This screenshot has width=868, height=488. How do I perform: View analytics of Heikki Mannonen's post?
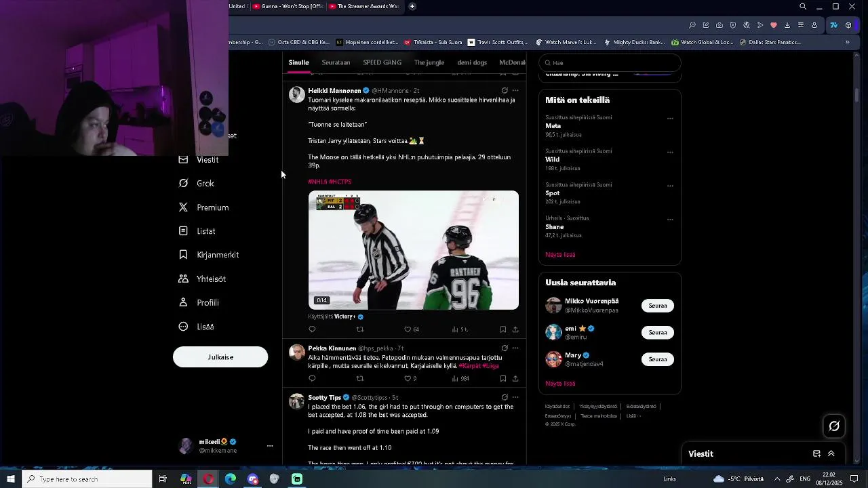(x=460, y=329)
